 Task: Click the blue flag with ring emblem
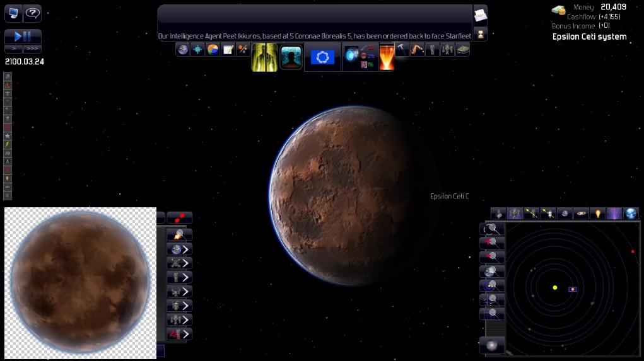322,57
